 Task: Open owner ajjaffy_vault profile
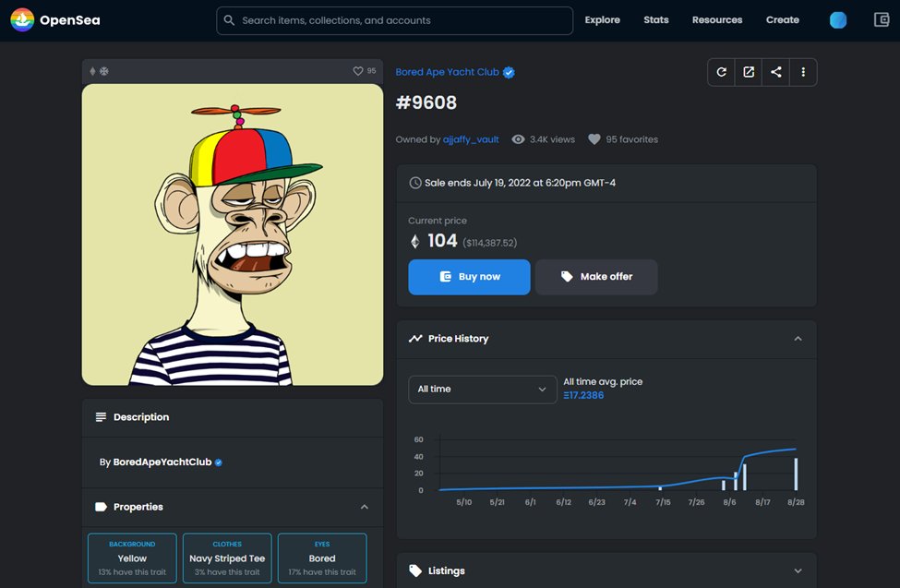click(471, 139)
